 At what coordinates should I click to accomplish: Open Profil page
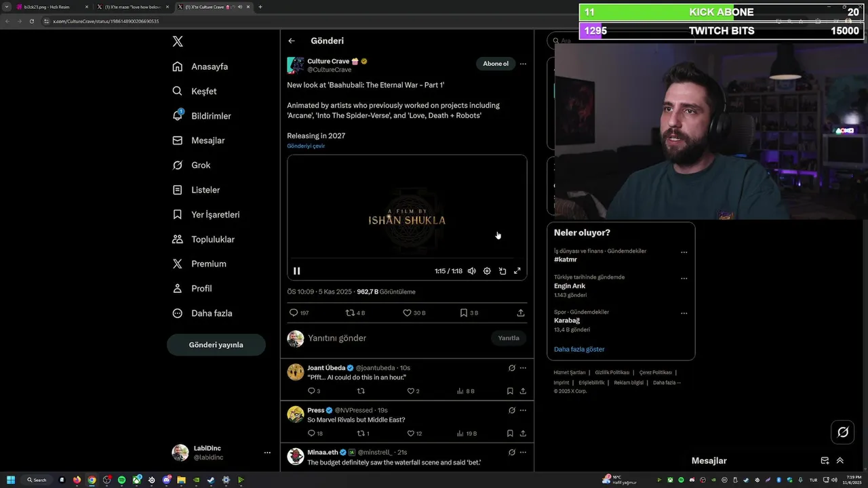193,288
